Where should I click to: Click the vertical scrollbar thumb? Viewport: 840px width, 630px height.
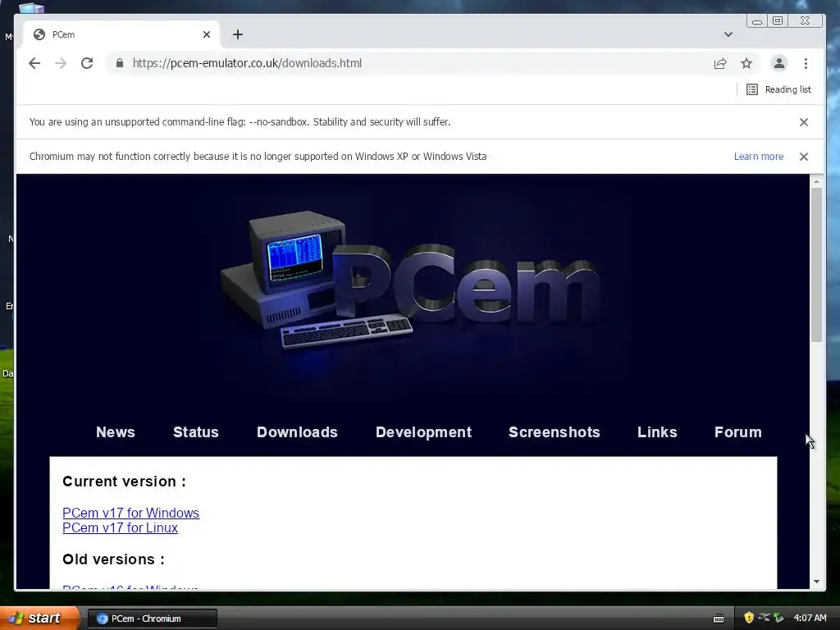(x=816, y=265)
